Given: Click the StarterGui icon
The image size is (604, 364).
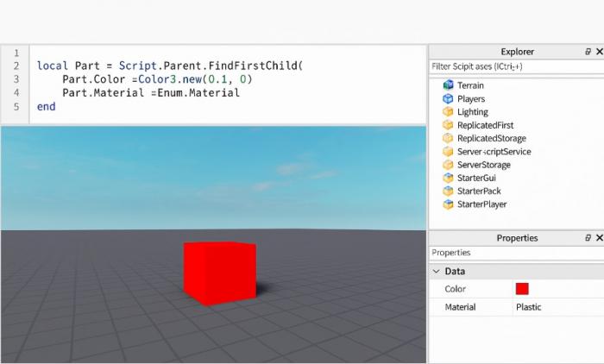Looking at the screenshot, I should [448, 178].
